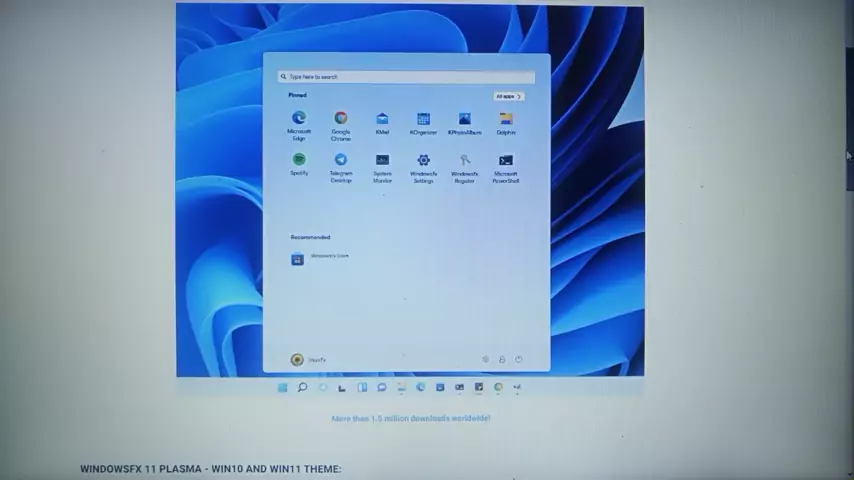The height and width of the screenshot is (480, 854).
Task: Open the Store icon on the taskbar
Action: click(440, 387)
